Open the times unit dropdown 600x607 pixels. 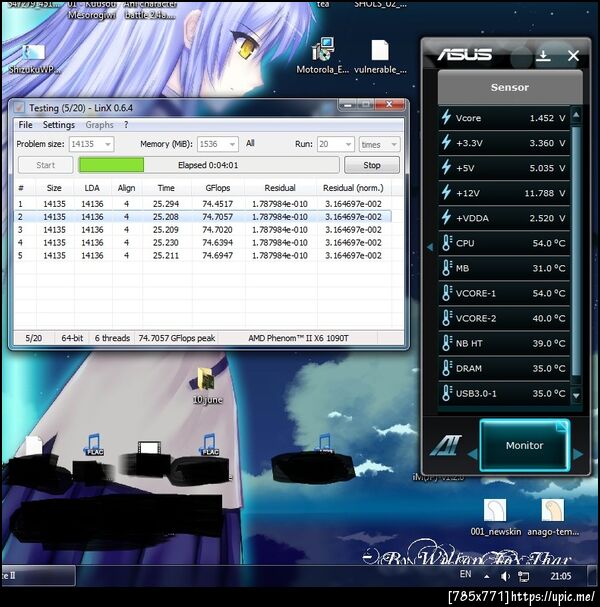tap(379, 144)
